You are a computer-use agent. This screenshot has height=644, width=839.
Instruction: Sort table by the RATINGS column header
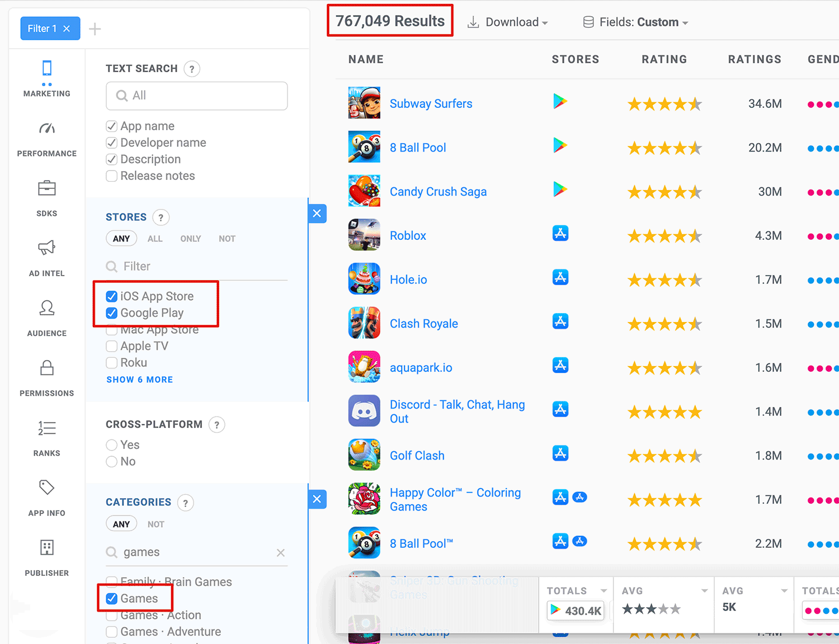click(755, 59)
